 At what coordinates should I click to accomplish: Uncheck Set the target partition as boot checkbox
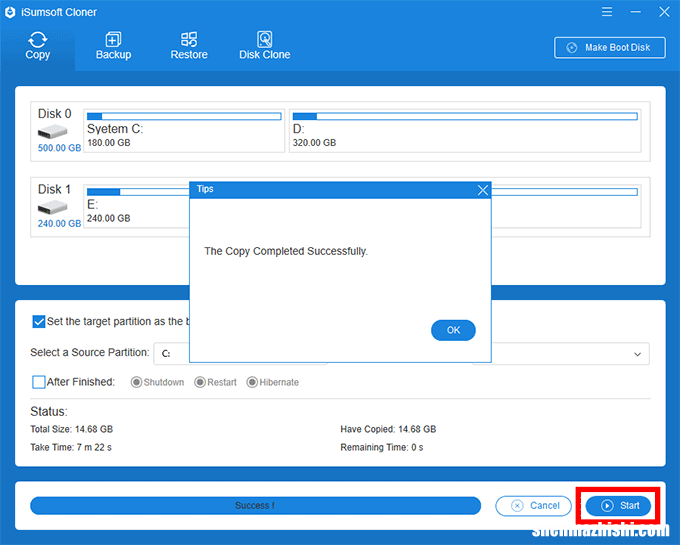pos(39,321)
